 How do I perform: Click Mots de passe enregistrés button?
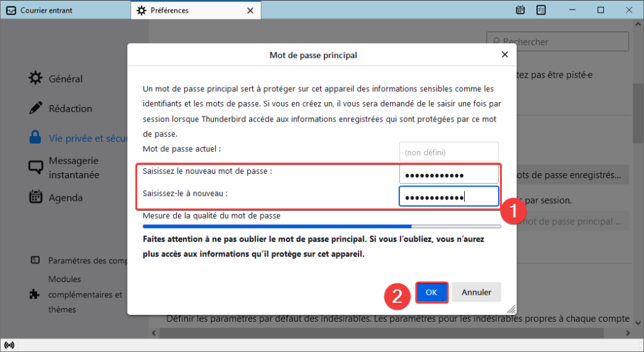pos(572,175)
